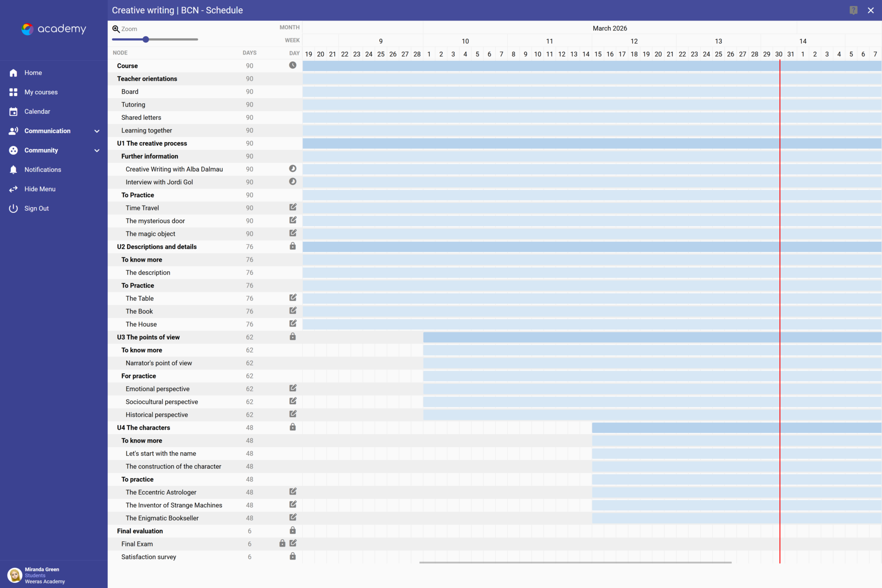Click Sign Out in the sidebar
882x588 pixels.
pos(37,208)
